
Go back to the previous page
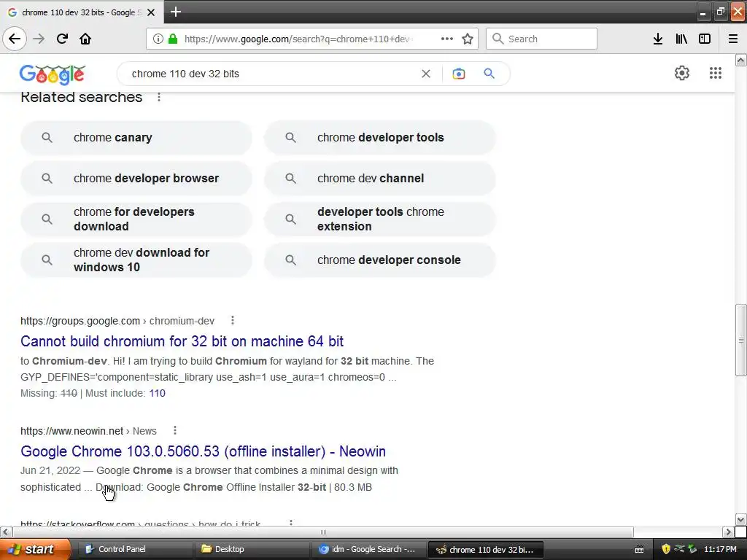(x=15, y=39)
